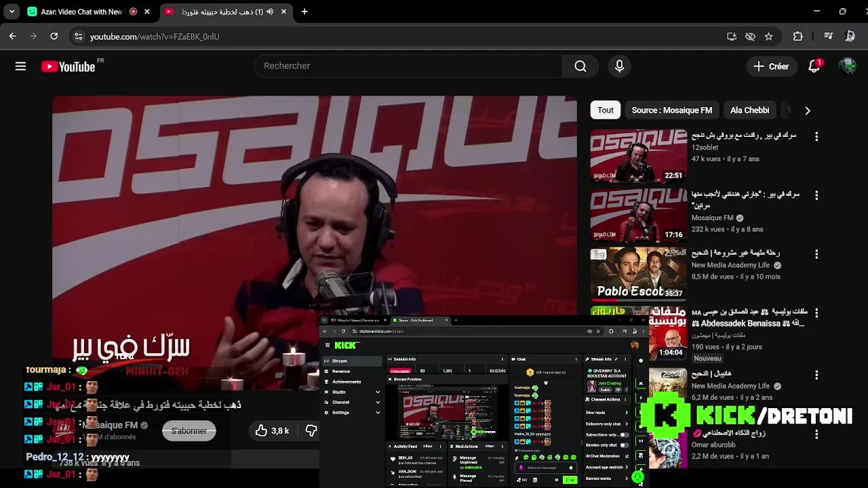Start voice search with the microphone icon

click(619, 66)
